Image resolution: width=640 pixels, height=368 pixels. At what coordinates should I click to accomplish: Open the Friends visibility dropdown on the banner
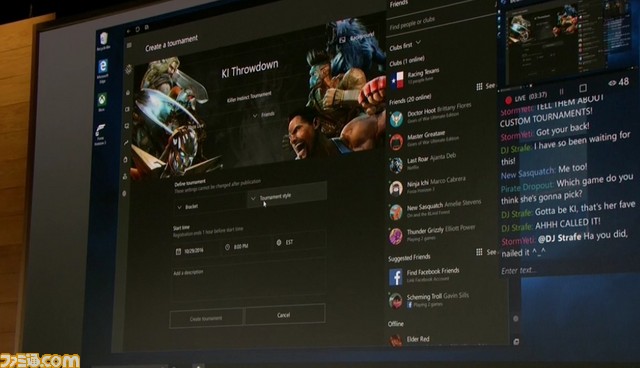pos(264,115)
